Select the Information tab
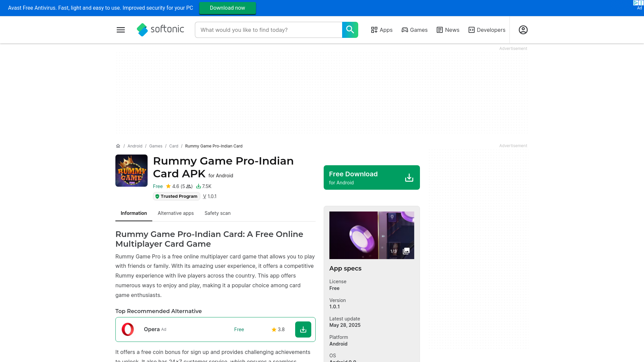This screenshot has width=644, height=362. [x=134, y=213]
